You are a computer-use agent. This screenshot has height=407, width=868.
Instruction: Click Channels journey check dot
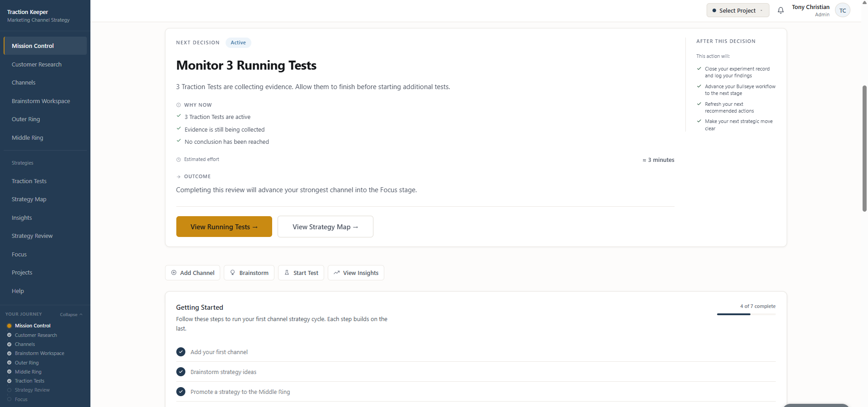(x=9, y=344)
